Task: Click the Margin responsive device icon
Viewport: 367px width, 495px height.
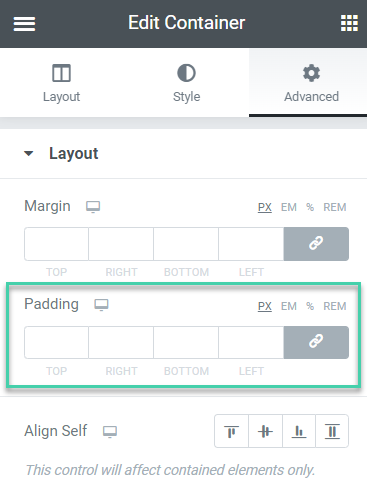Action: (x=93, y=207)
